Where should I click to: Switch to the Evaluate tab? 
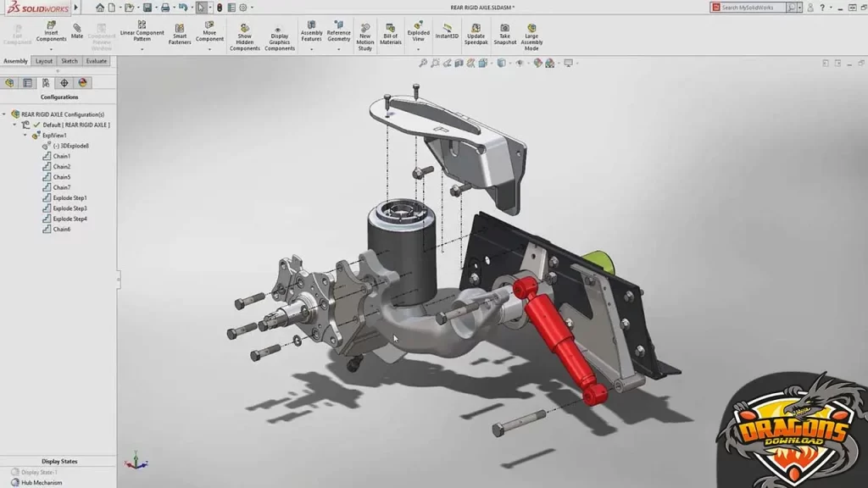(96, 61)
